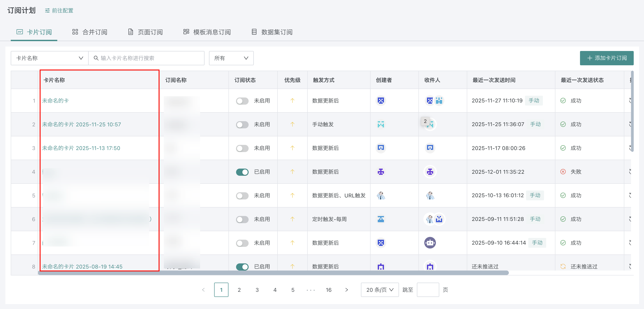The width and height of the screenshot is (644, 309).
Task: Open the 卡片名称 search type dropdown
Action: point(49,58)
